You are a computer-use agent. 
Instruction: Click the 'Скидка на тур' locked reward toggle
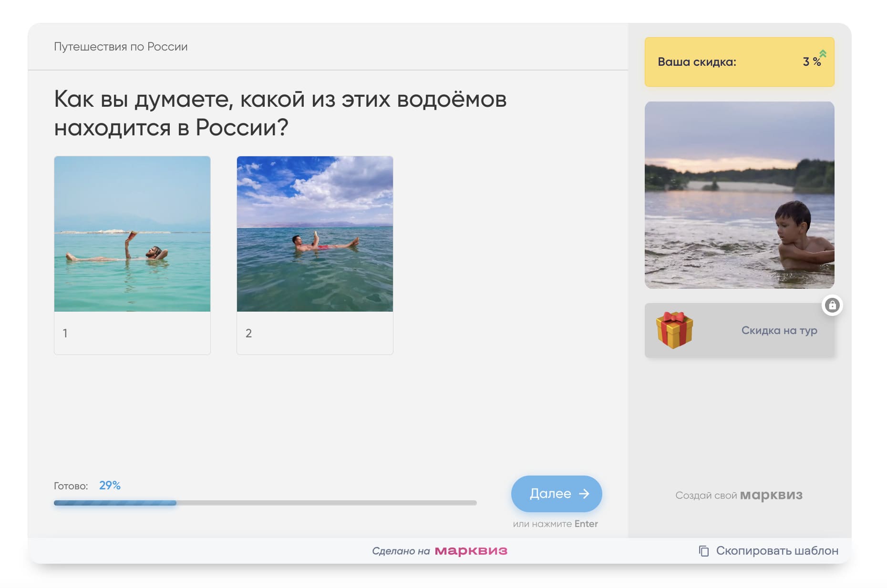739,330
